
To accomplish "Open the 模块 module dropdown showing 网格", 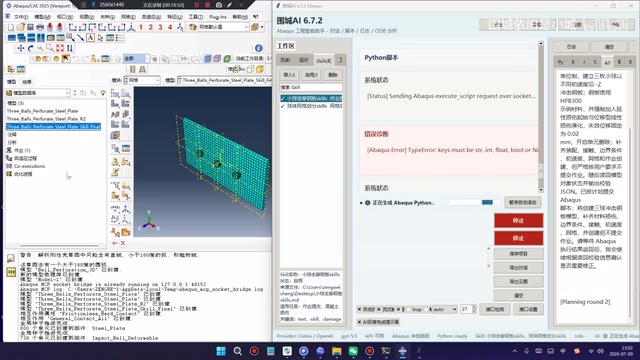I will (142, 80).
